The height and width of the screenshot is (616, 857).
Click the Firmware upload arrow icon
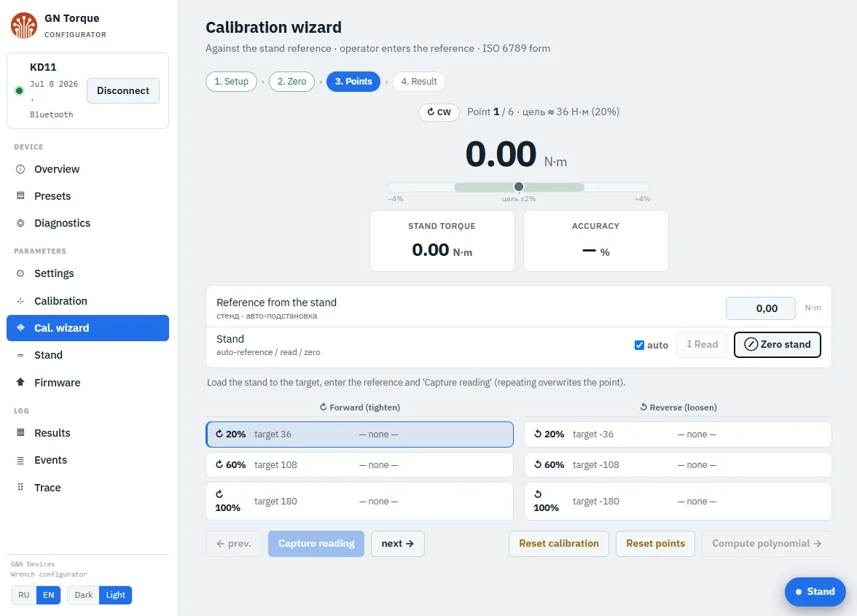[20, 382]
